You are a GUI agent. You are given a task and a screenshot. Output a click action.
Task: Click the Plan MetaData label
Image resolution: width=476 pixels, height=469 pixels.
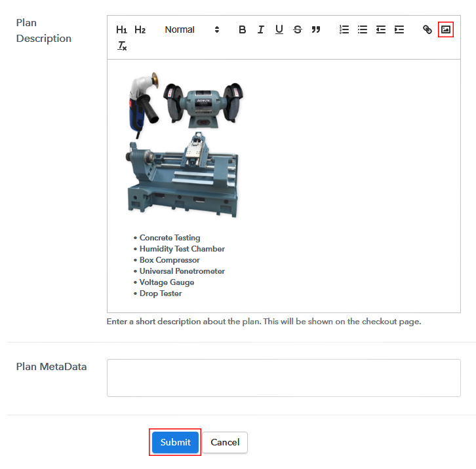point(51,366)
